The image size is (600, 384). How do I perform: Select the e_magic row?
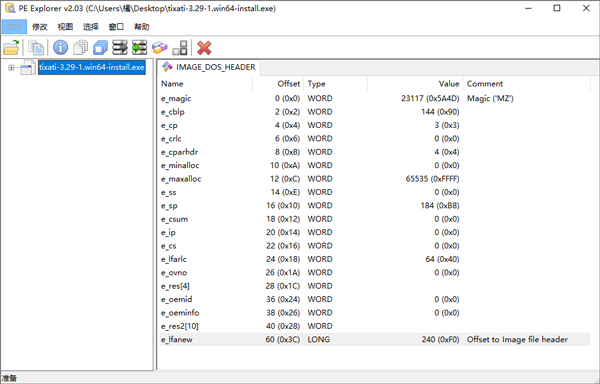(375, 99)
